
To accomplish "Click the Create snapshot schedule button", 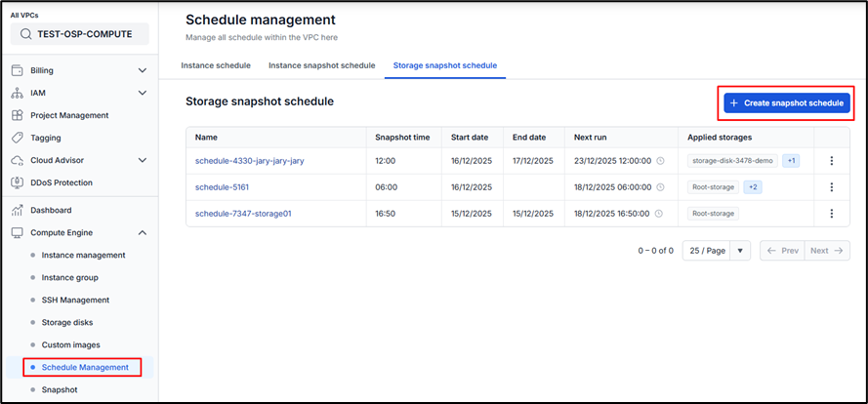I will tap(787, 102).
